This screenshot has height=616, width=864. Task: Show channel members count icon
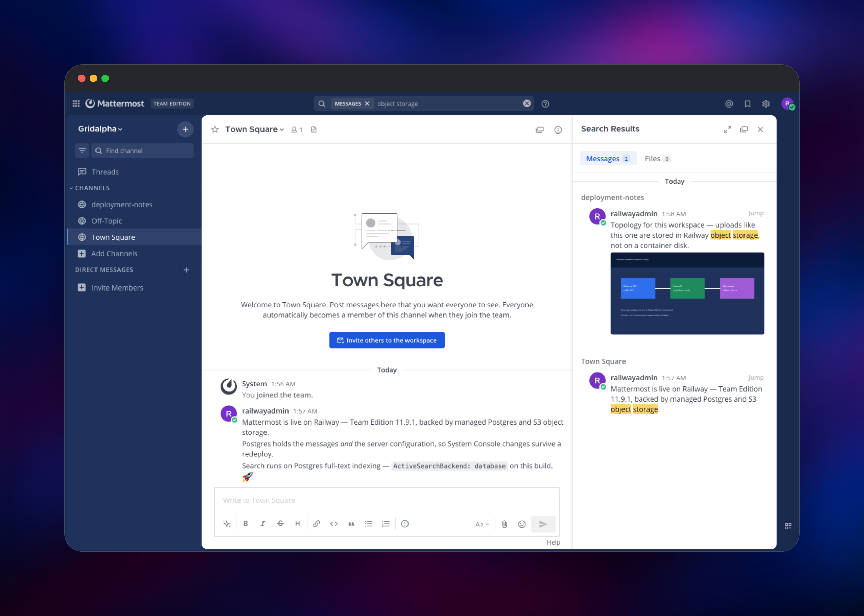pos(297,130)
